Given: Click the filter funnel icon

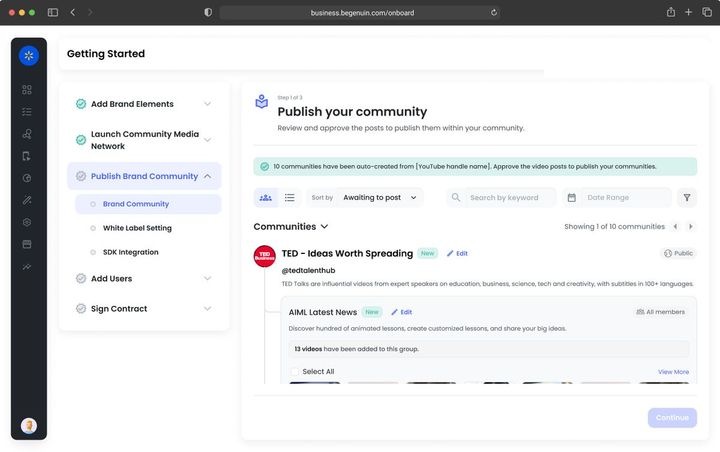Looking at the screenshot, I should pyautogui.click(x=687, y=198).
